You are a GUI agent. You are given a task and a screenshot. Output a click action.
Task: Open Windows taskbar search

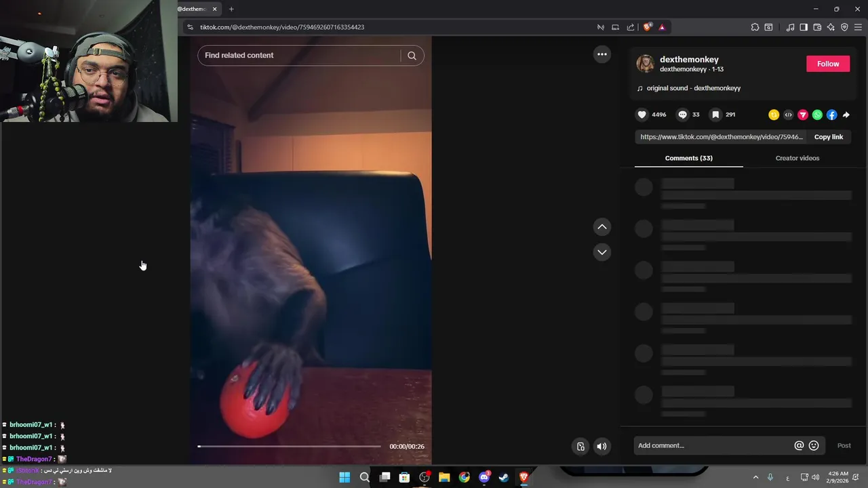click(x=364, y=477)
